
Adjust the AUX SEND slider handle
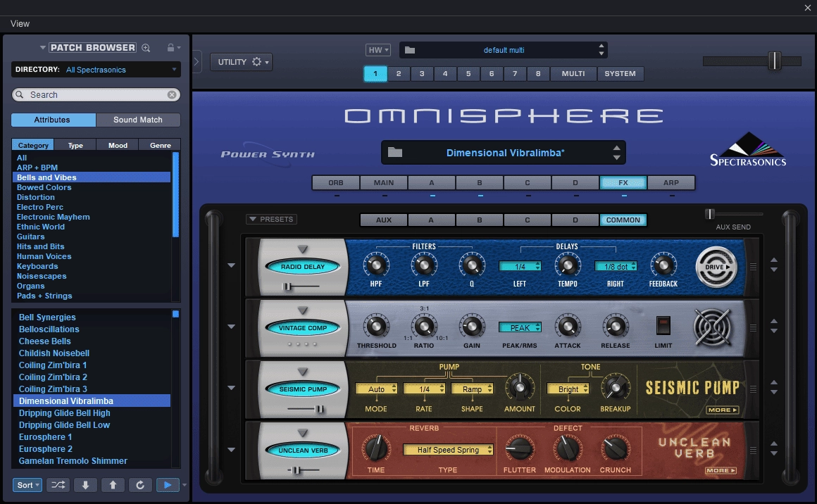click(709, 213)
